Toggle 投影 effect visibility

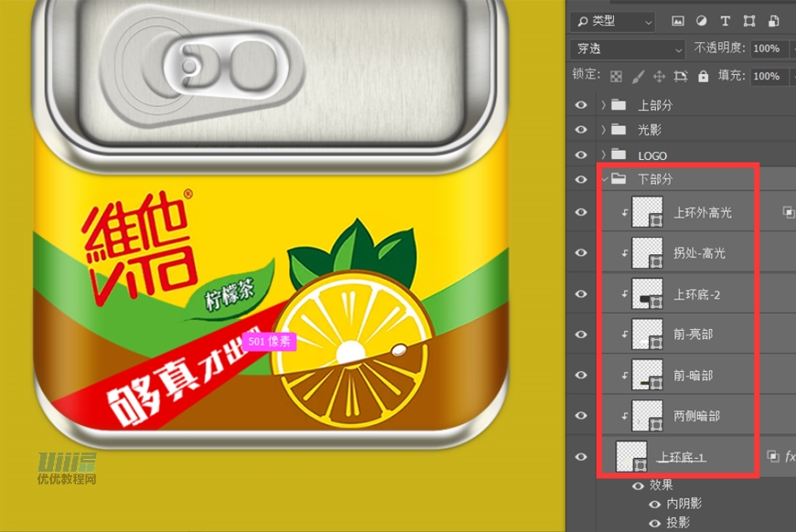[655, 523]
